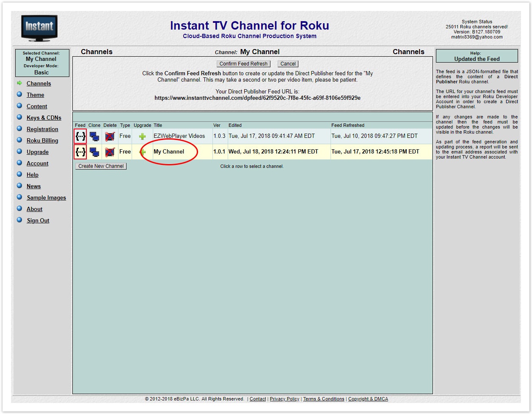Open Roku Billing settings
Screen dimensions: 532x414
point(43,141)
